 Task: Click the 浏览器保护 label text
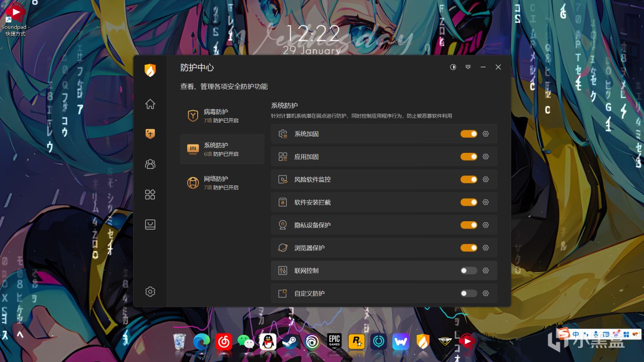pos(309,248)
